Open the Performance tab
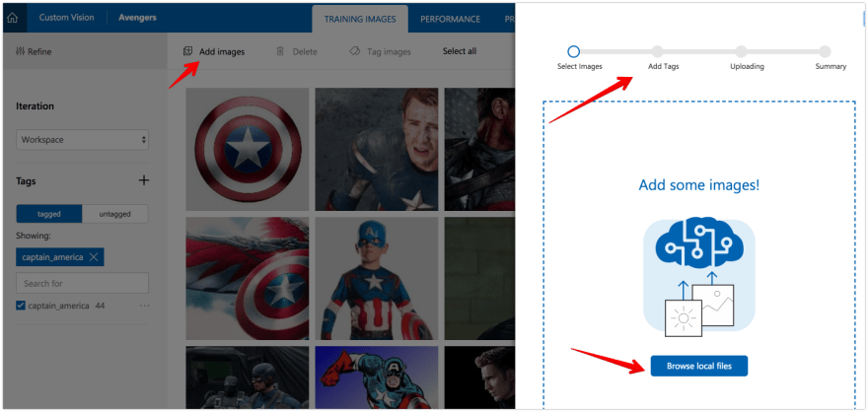Image resolution: width=868 pixels, height=412 pixels. click(450, 19)
